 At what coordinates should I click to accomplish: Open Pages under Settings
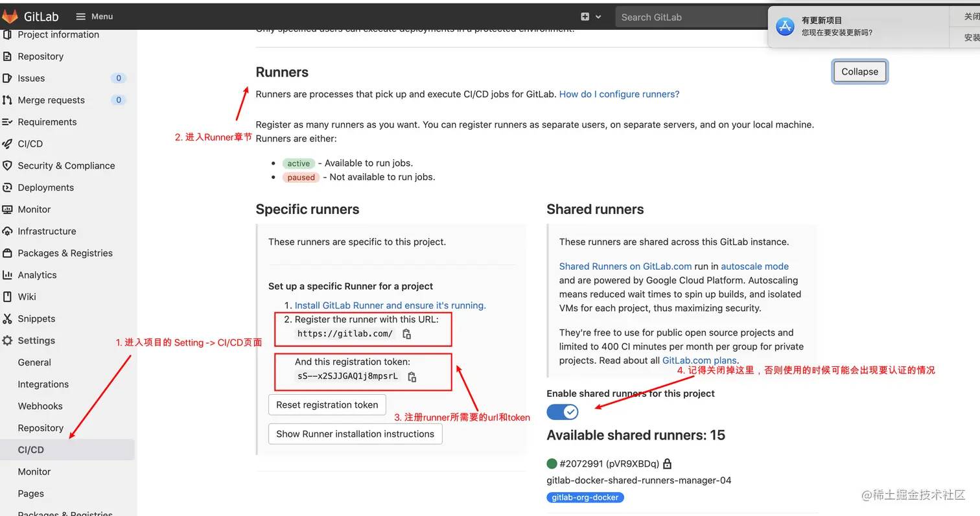[31, 493]
